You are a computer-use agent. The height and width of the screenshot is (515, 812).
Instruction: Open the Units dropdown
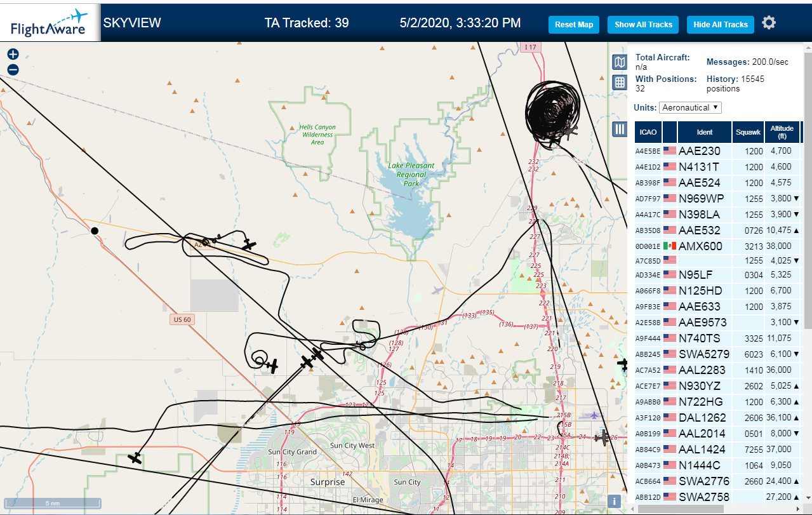pos(690,107)
